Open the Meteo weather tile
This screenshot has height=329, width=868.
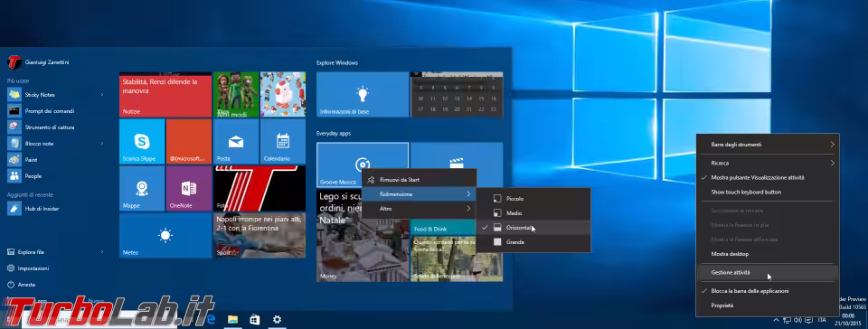pos(165,236)
